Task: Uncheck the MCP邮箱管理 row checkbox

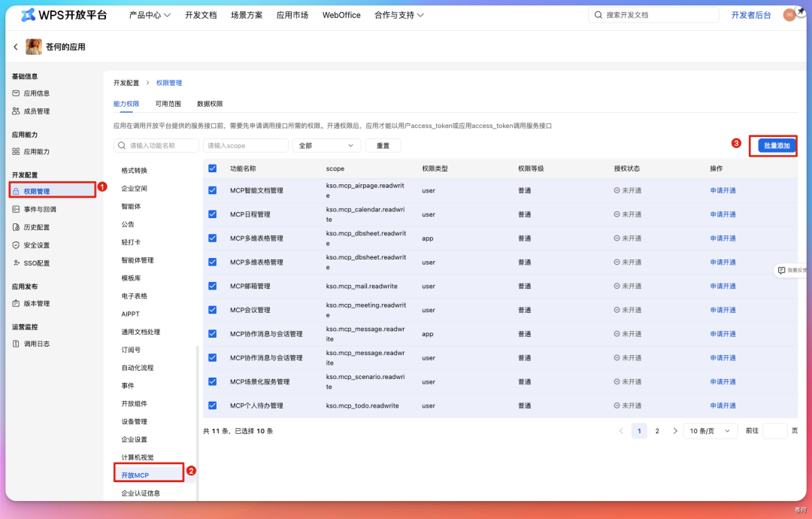Action: [x=212, y=287]
